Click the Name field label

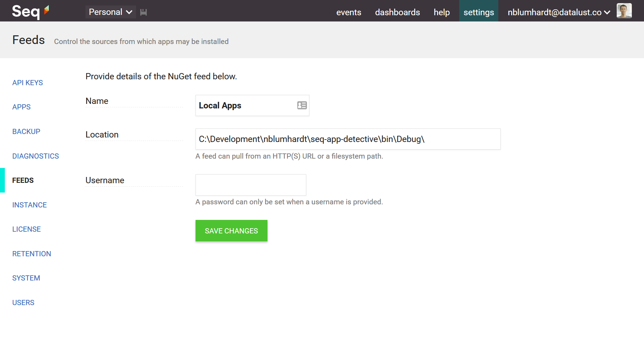click(97, 101)
